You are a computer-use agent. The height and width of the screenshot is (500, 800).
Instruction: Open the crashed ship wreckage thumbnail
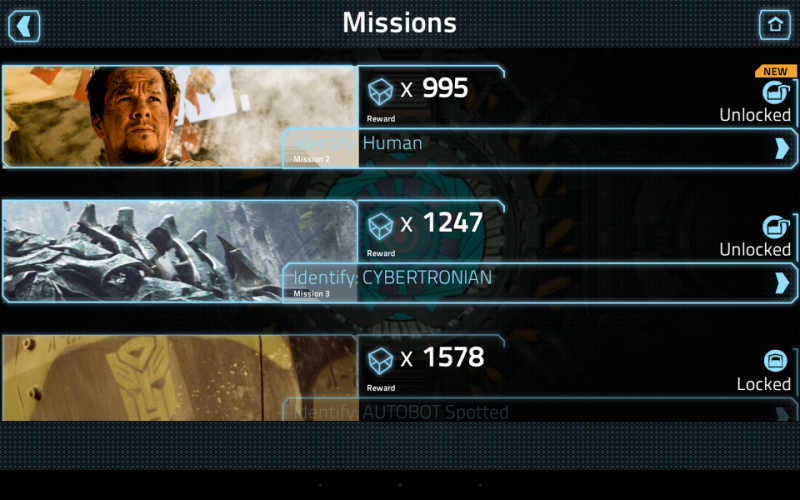point(181,251)
